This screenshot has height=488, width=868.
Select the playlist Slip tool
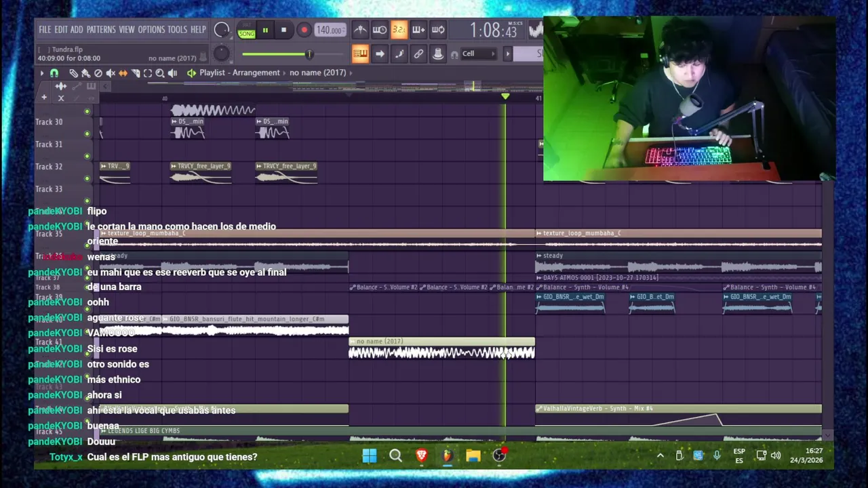point(123,73)
